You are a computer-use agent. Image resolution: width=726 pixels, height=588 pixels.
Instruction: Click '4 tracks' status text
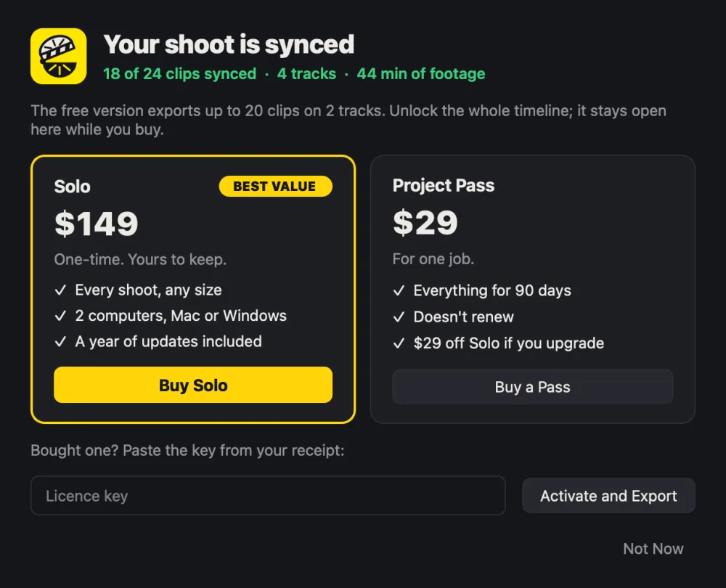tap(306, 73)
